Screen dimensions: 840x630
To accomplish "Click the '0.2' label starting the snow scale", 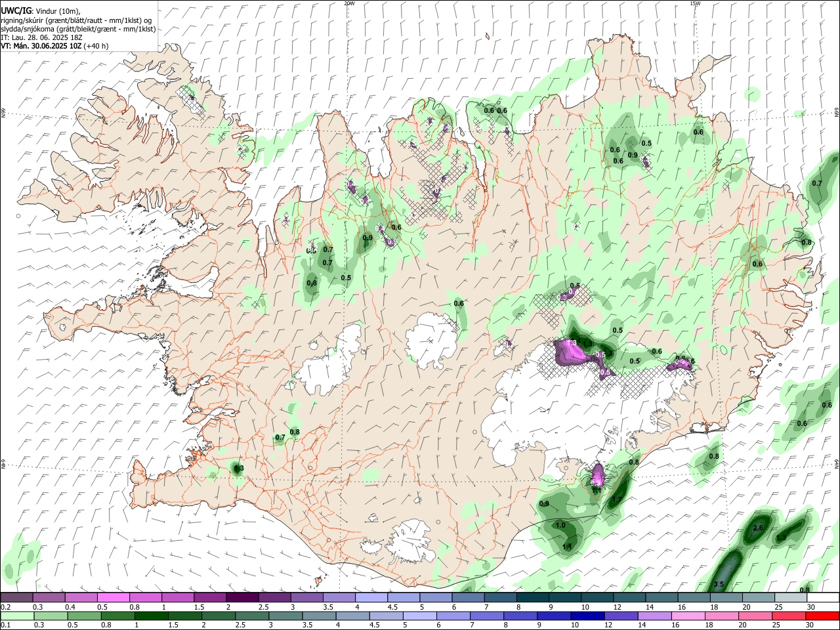I will click(x=6, y=607).
